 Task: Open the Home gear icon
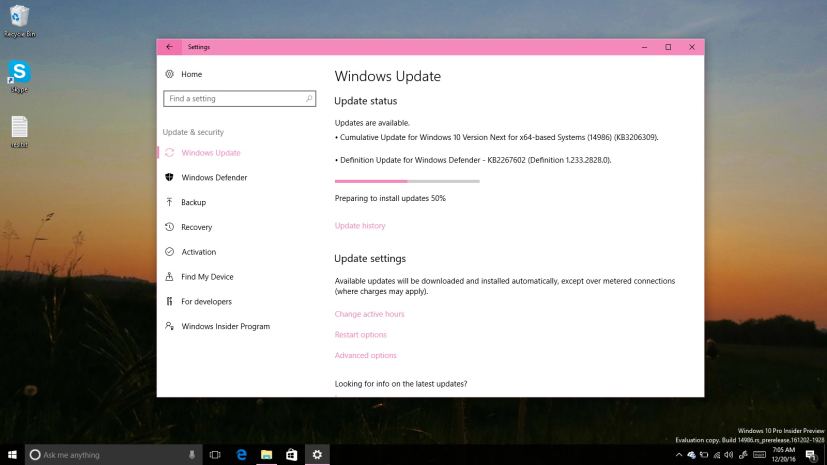pyautogui.click(x=169, y=74)
